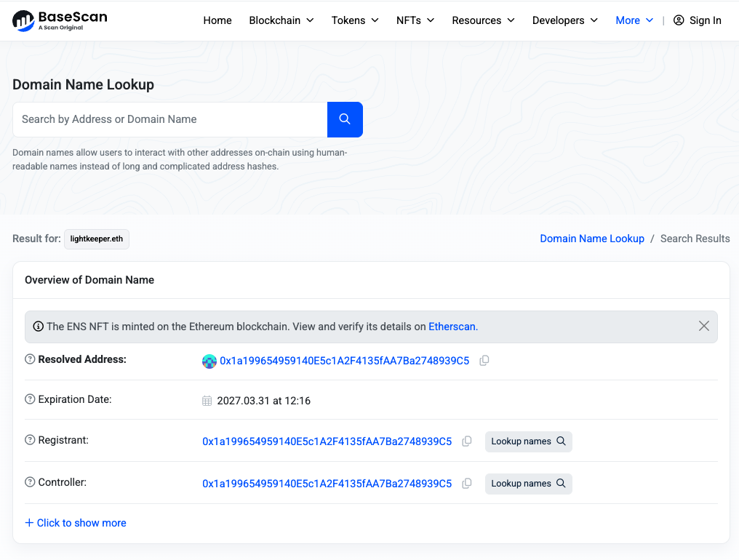739x560 pixels.
Task: Open the NFTs dropdown menu
Action: click(x=415, y=20)
